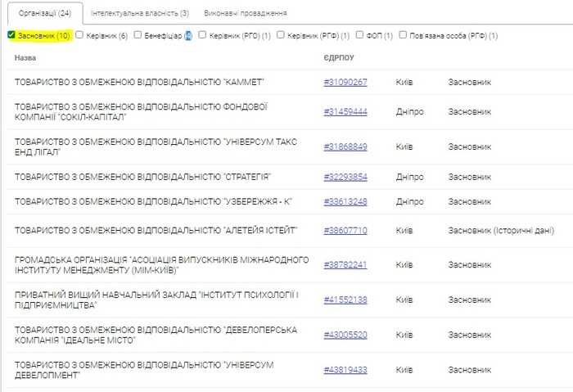This screenshot has width=573, height=392.
Task: Visit ЄДРПОУ link #41552138
Action: pos(345,300)
